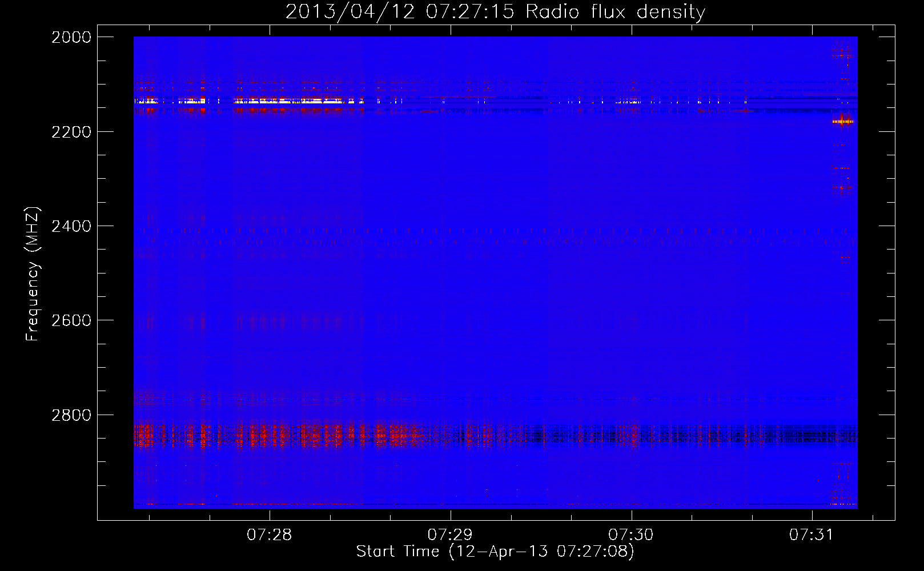Click the 07:30 time tick label
The image size is (924, 571).
coord(631,534)
